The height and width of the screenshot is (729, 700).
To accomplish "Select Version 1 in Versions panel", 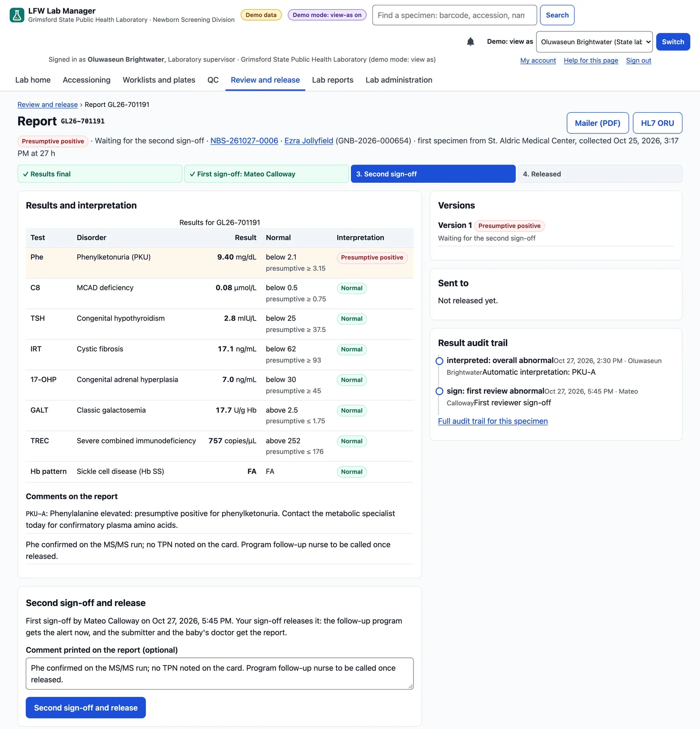I will pos(455,225).
